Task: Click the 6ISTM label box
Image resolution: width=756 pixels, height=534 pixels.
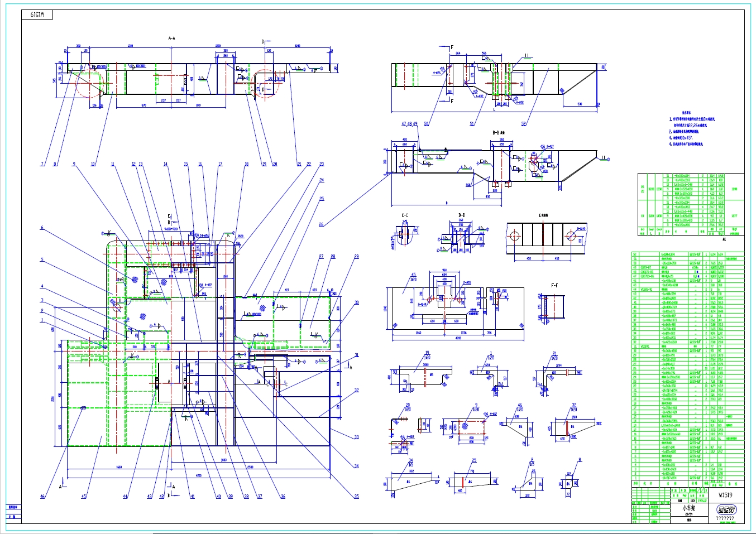Action: pyautogui.click(x=37, y=15)
